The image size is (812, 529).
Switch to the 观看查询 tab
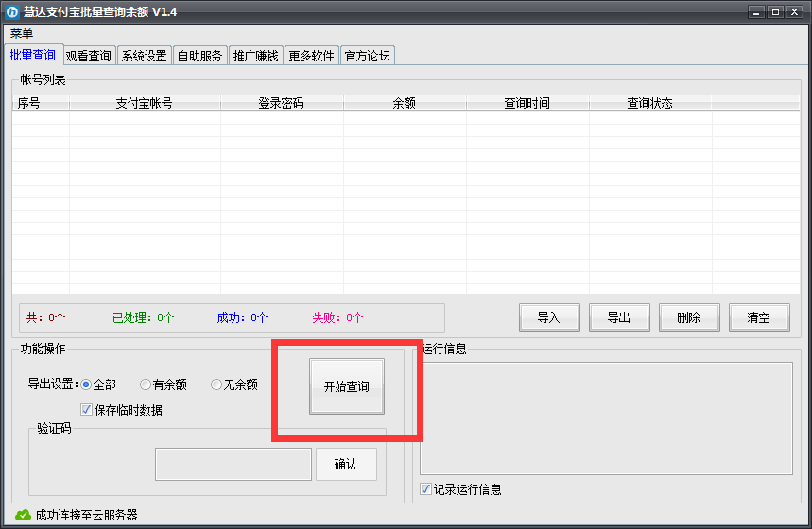[88, 56]
